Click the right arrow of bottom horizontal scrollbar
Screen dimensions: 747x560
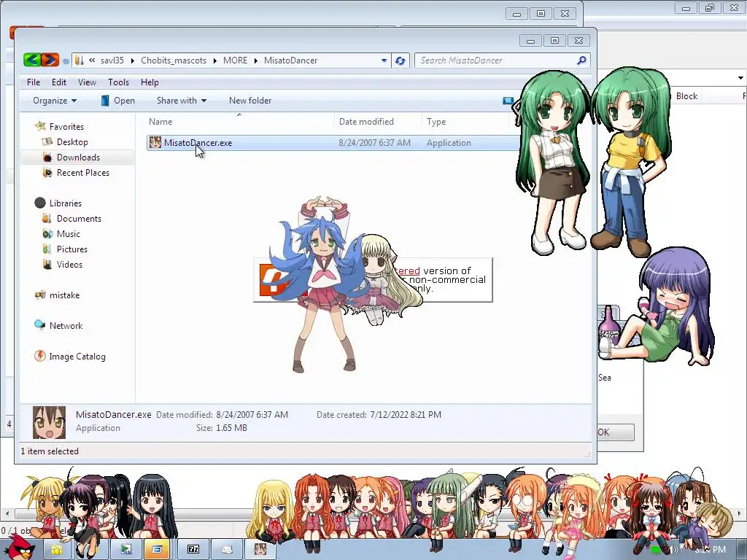740,514
